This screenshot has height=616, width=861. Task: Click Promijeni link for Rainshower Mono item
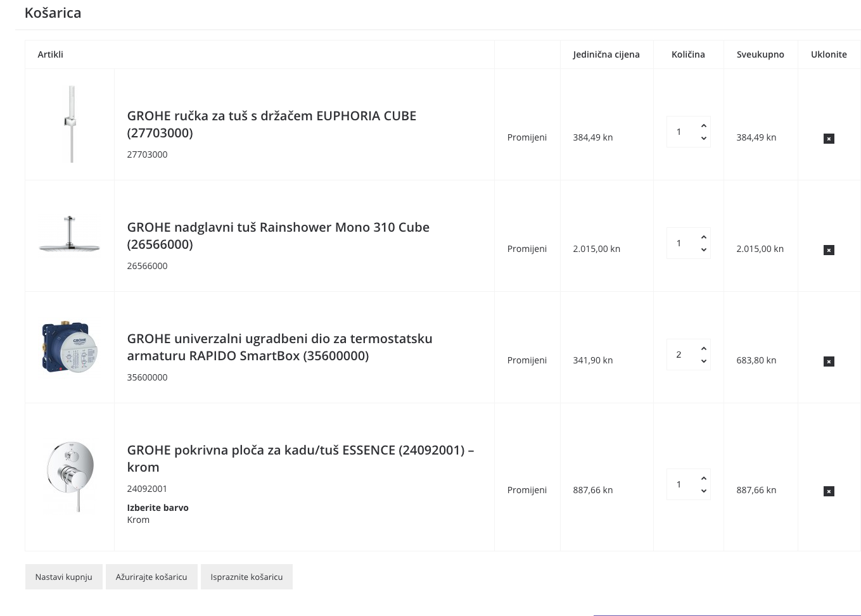coord(526,249)
